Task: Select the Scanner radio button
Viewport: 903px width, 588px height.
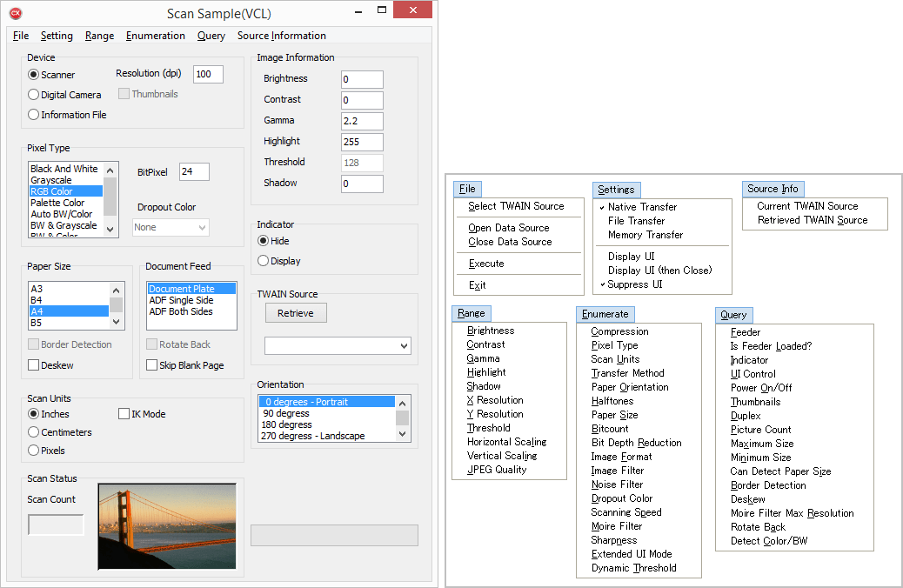Action: (x=33, y=75)
